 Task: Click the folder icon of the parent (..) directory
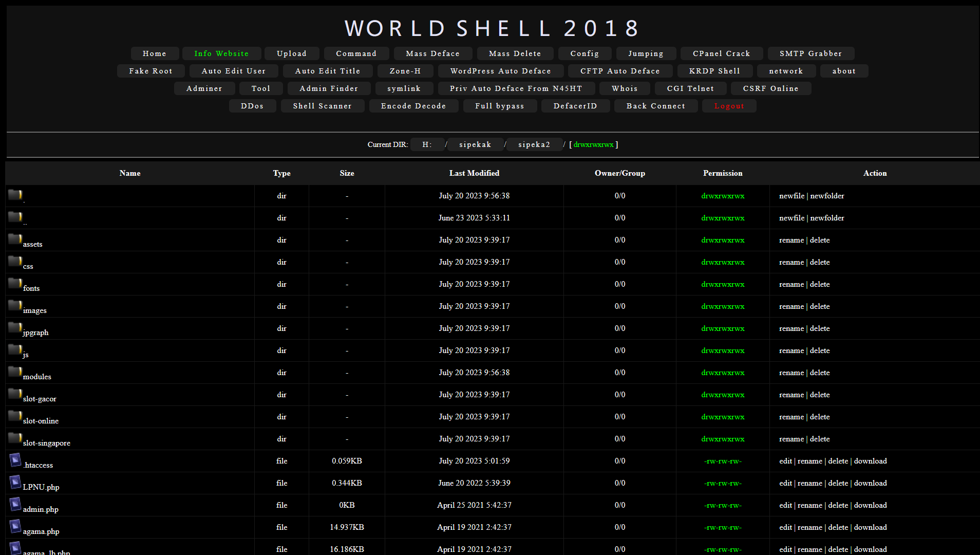point(15,217)
